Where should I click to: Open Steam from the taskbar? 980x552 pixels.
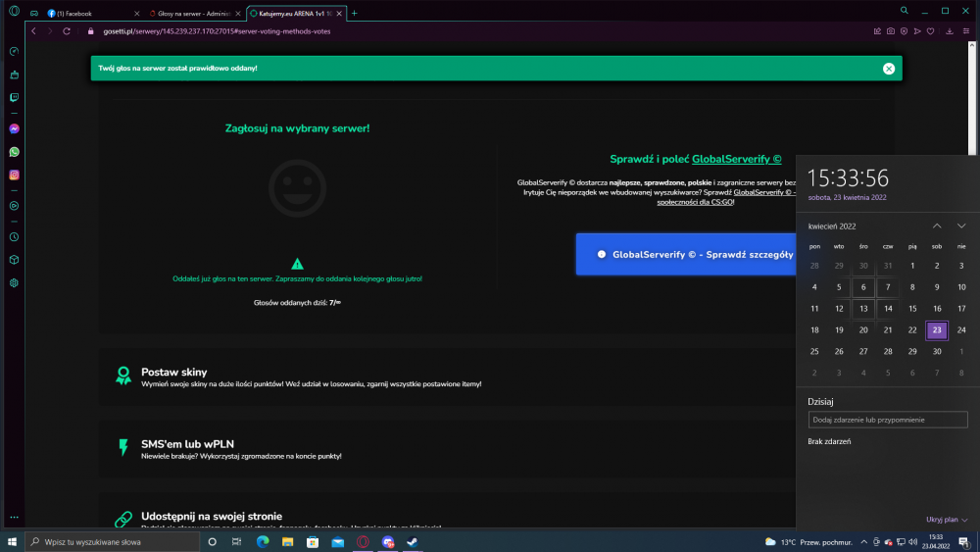[413, 542]
